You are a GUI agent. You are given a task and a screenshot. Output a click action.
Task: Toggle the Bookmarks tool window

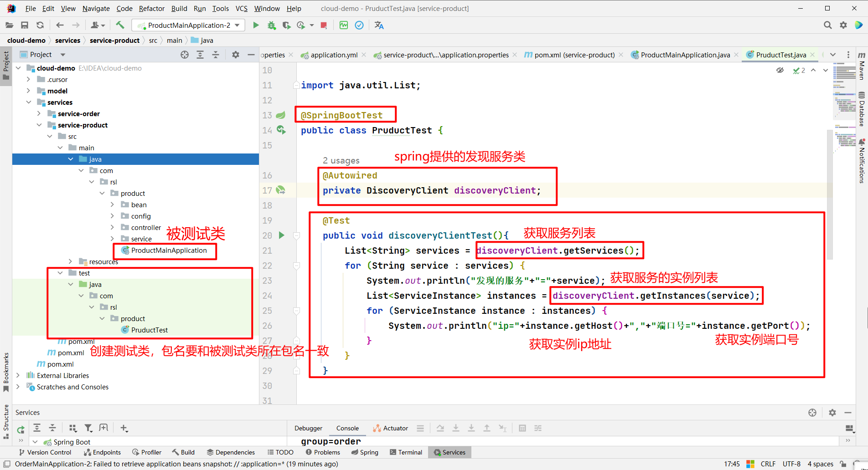click(x=6, y=372)
